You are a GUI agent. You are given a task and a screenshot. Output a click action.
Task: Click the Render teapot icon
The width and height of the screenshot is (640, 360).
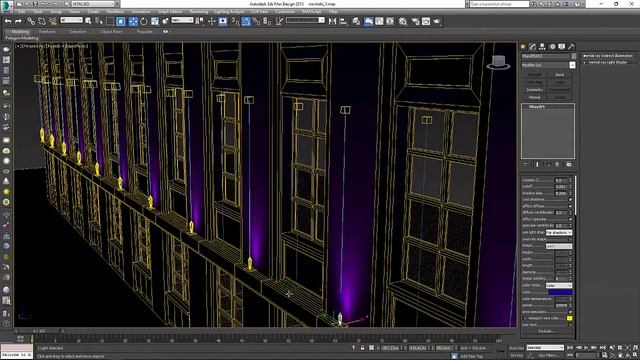click(437, 21)
